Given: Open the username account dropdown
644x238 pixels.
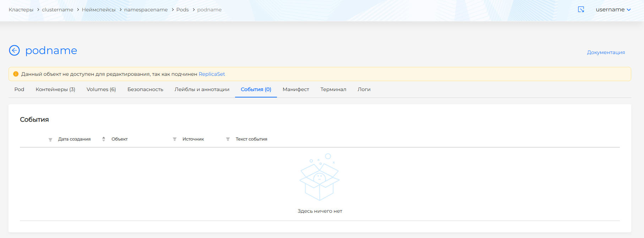Looking at the screenshot, I should tap(613, 10).
